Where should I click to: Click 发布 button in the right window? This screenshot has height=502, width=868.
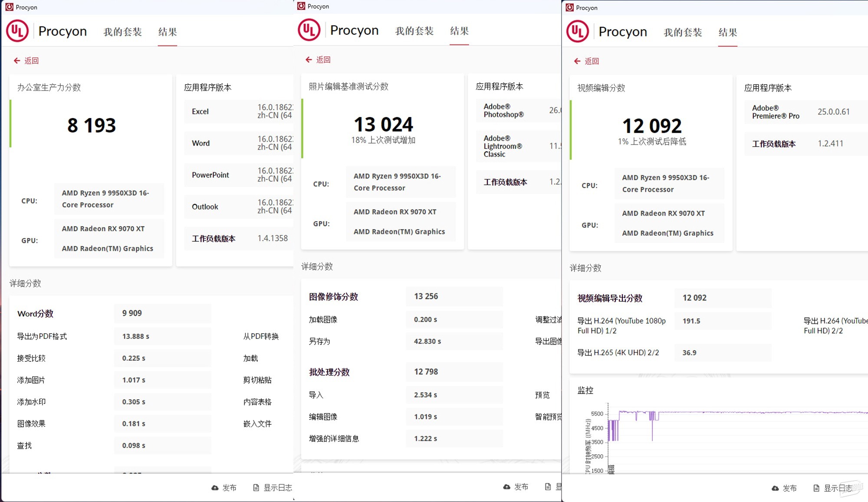coord(784,488)
